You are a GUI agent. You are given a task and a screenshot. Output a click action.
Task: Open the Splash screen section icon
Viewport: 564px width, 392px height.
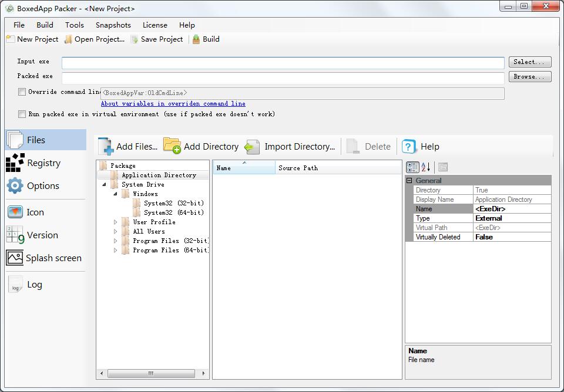click(15, 258)
